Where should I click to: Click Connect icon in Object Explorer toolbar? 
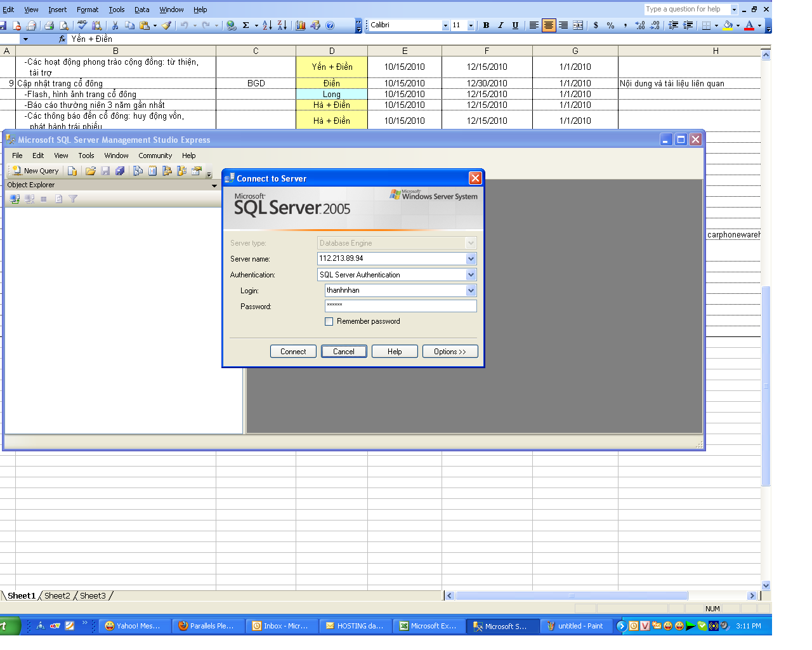[x=15, y=199]
